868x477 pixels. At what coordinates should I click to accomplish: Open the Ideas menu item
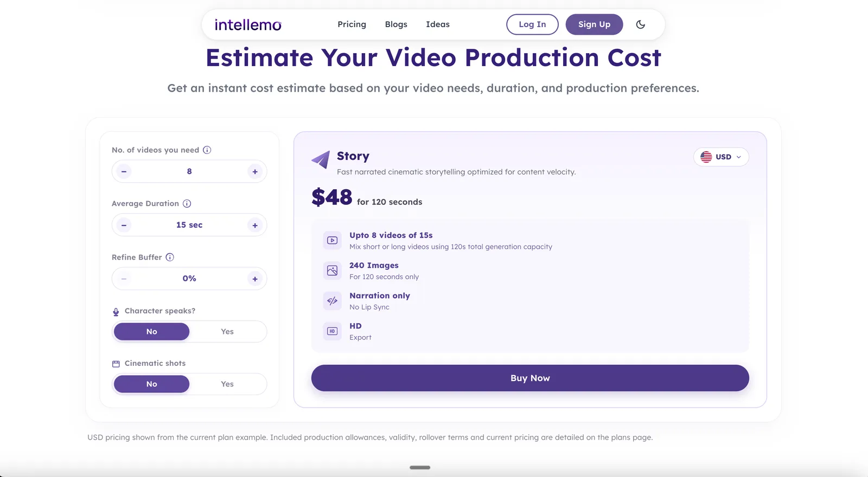click(438, 24)
